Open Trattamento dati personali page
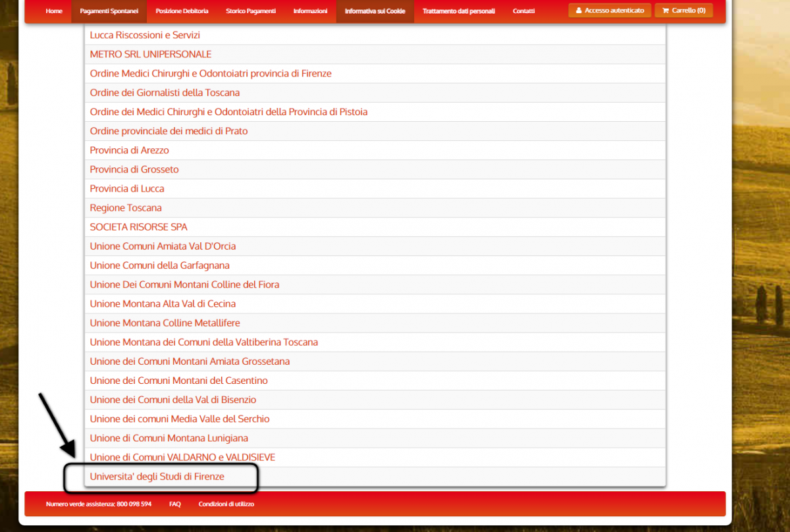 (x=459, y=11)
